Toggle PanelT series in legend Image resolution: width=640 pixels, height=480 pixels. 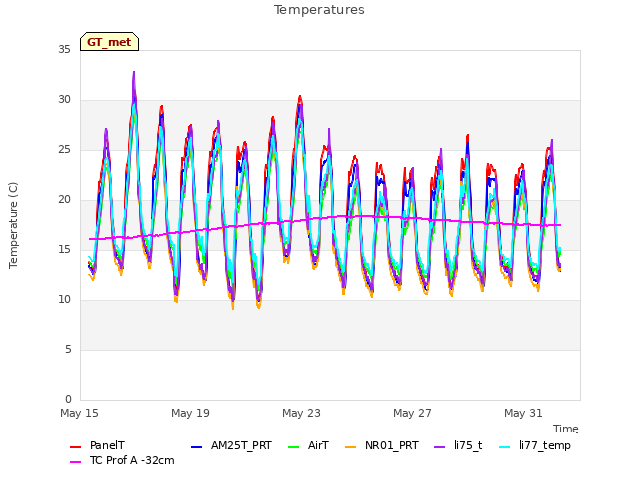click(x=107, y=445)
